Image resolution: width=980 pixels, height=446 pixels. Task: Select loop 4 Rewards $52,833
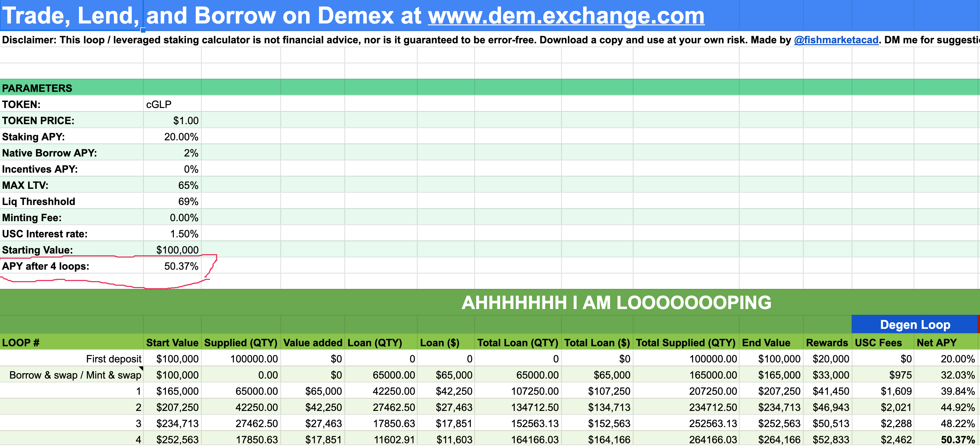828,439
